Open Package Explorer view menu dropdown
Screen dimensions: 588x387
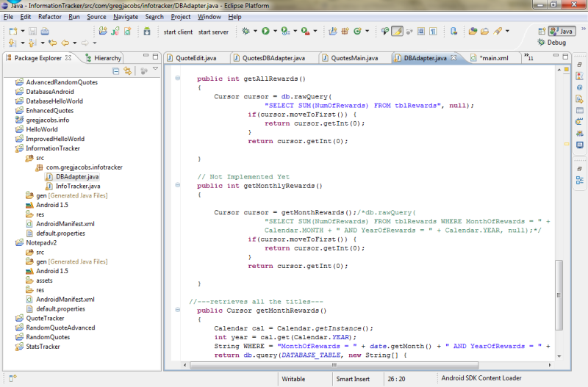(155, 70)
